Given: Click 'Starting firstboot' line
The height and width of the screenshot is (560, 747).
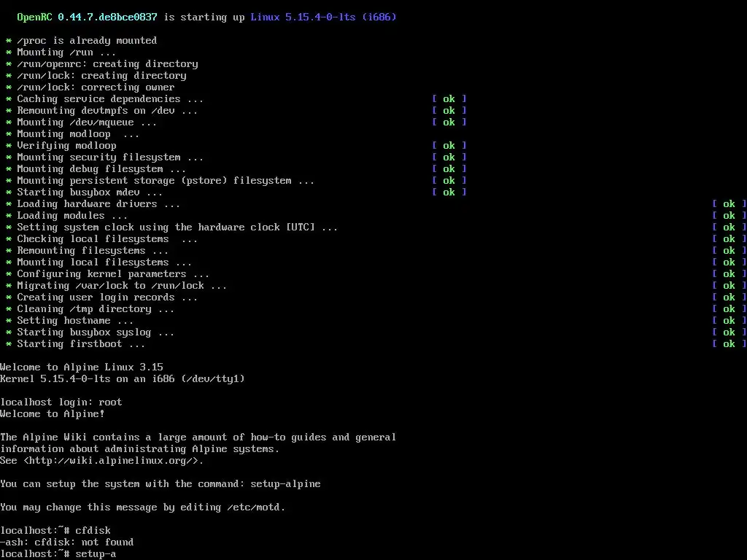Looking at the screenshot, I should coord(81,344).
